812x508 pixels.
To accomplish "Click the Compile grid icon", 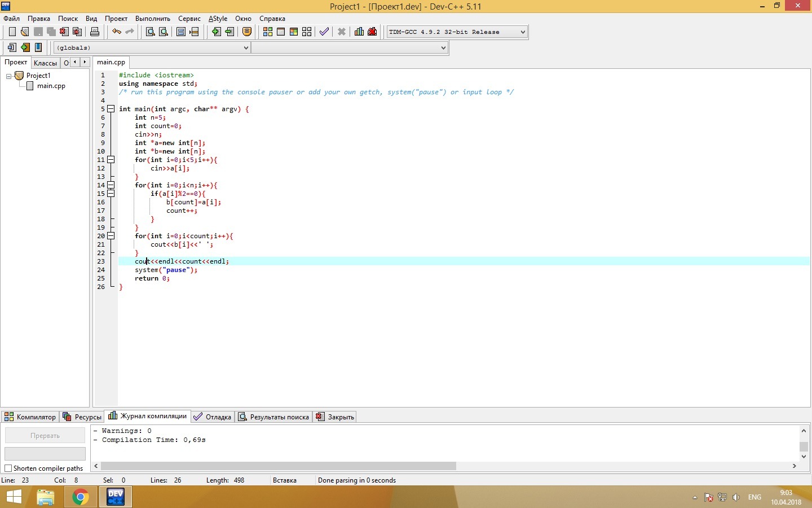I will pos(268,32).
